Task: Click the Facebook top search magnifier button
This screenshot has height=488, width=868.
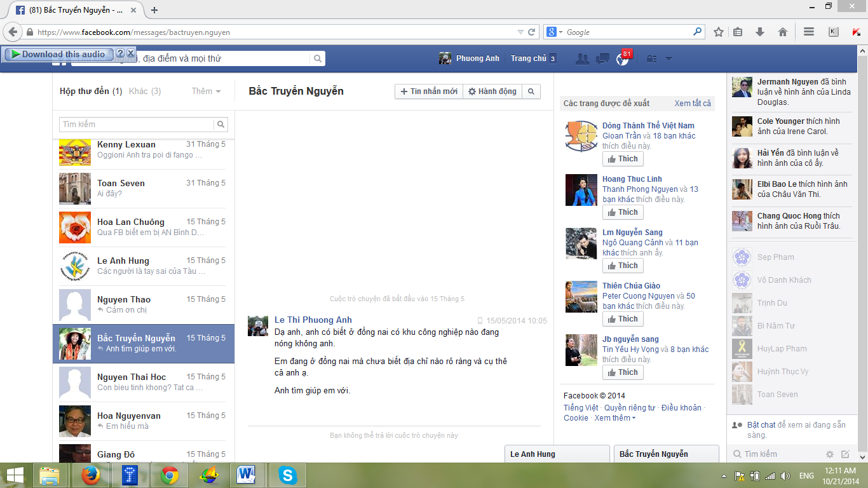Action: 318,58
